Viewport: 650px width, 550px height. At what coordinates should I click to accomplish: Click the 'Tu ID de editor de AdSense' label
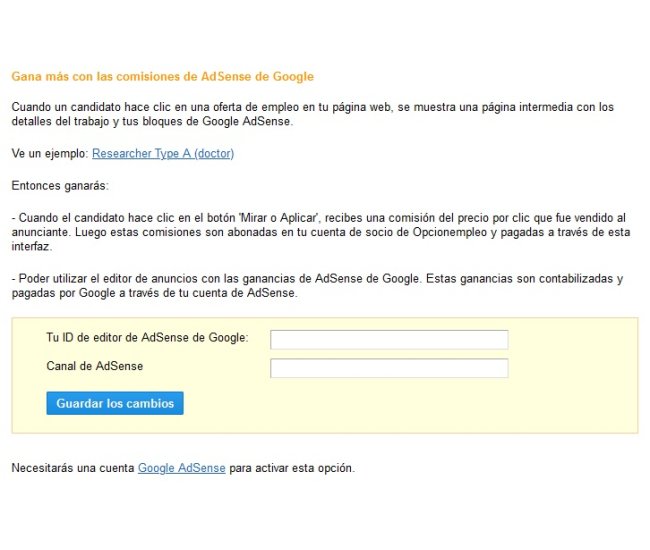147,338
